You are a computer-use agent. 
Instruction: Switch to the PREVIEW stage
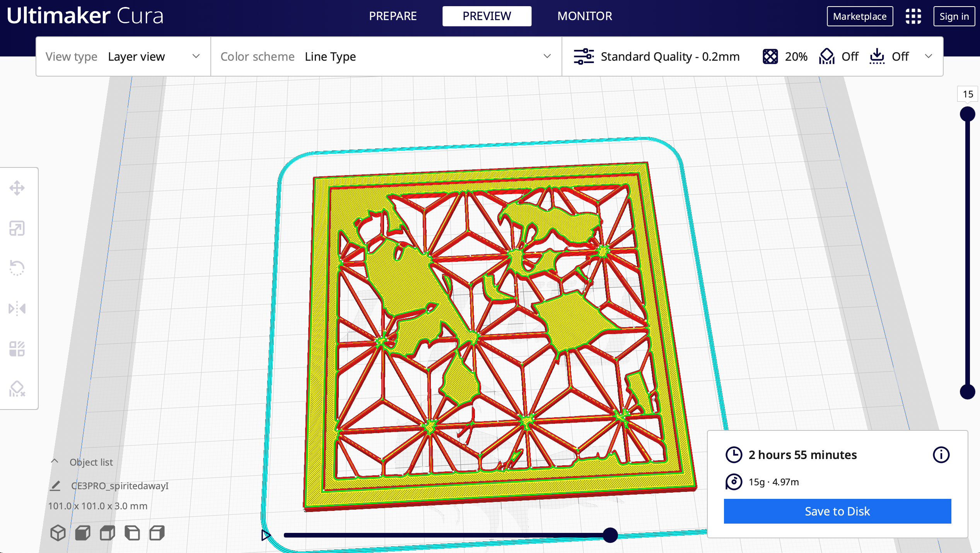487,16
